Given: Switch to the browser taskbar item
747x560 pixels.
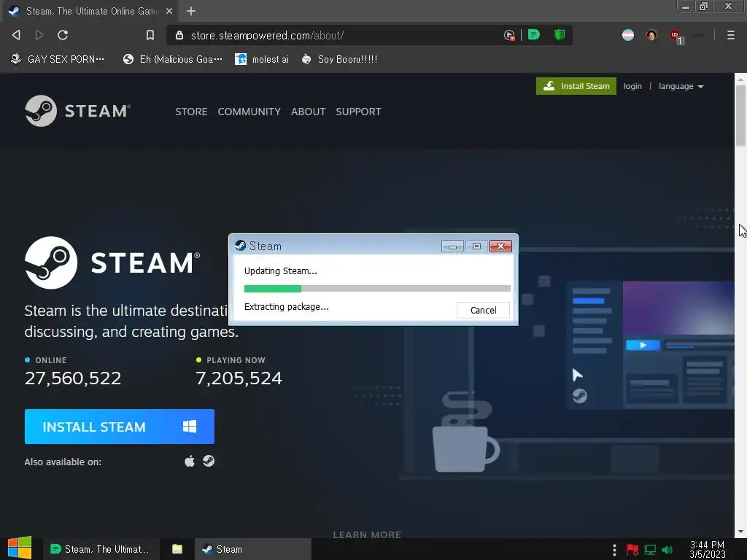Looking at the screenshot, I should [100, 549].
